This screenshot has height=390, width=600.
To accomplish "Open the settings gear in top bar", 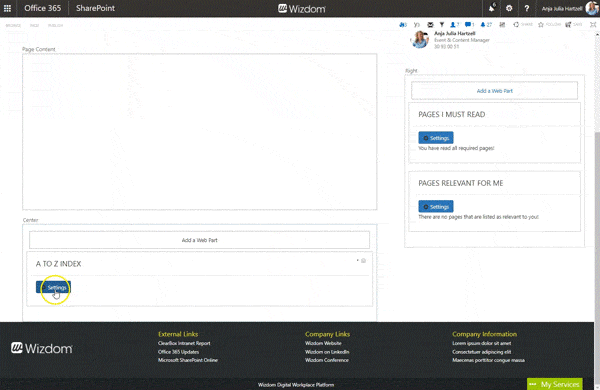I will pyautogui.click(x=509, y=8).
